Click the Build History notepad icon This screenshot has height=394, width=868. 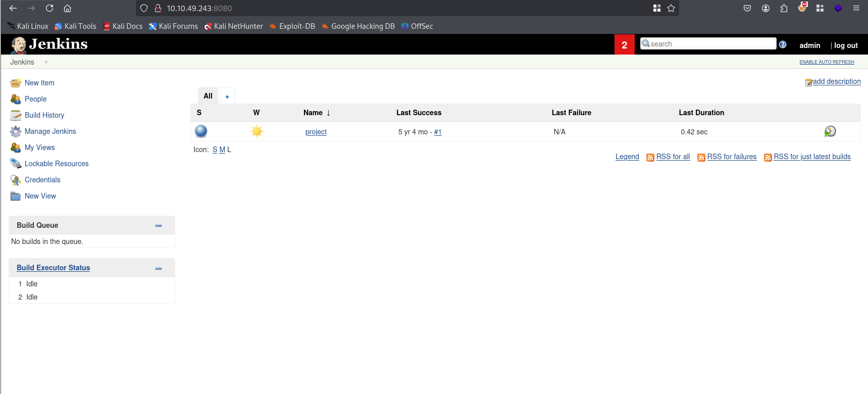pos(16,115)
